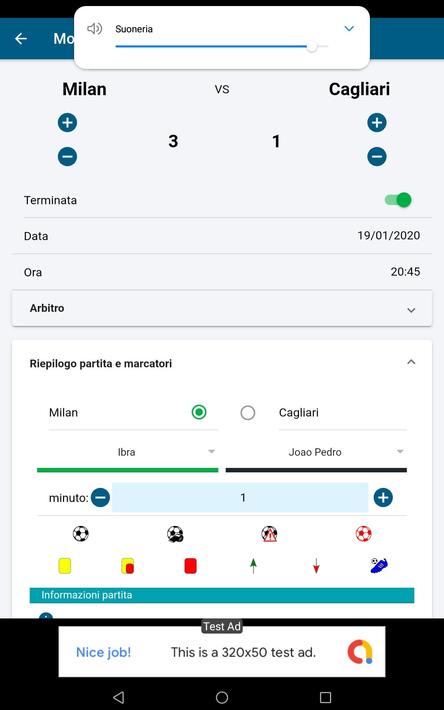Collapse Riepilogo partita e marcatori panel
444x710 pixels.
pos(411,362)
